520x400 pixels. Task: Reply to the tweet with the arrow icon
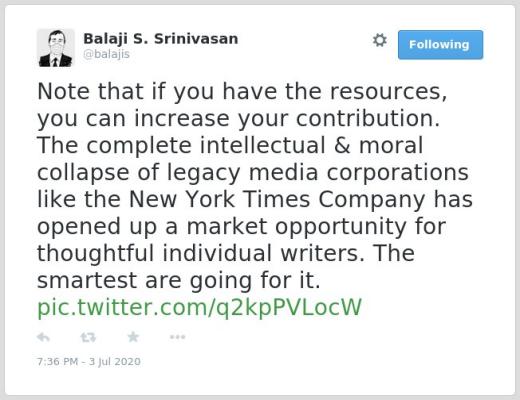tap(43, 337)
